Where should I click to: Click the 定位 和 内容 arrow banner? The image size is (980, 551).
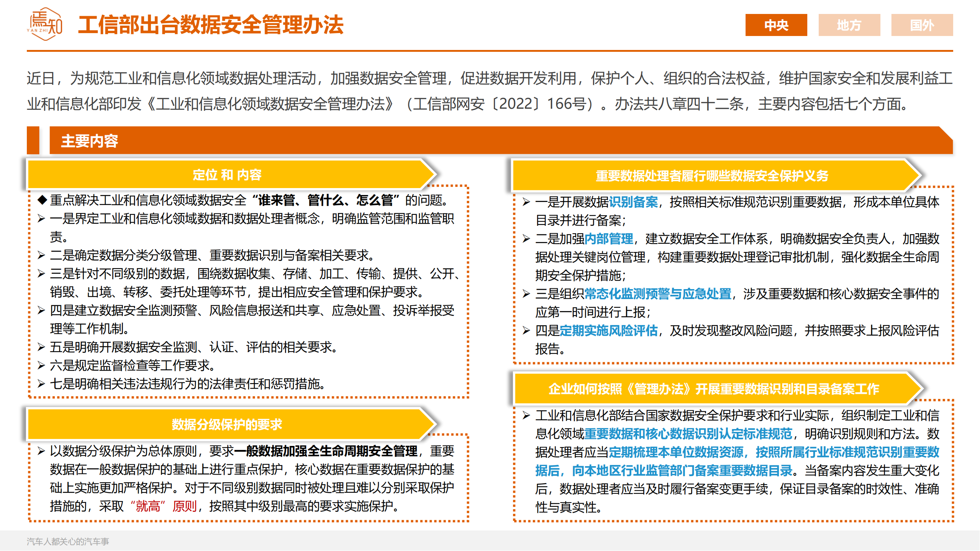coord(231,174)
